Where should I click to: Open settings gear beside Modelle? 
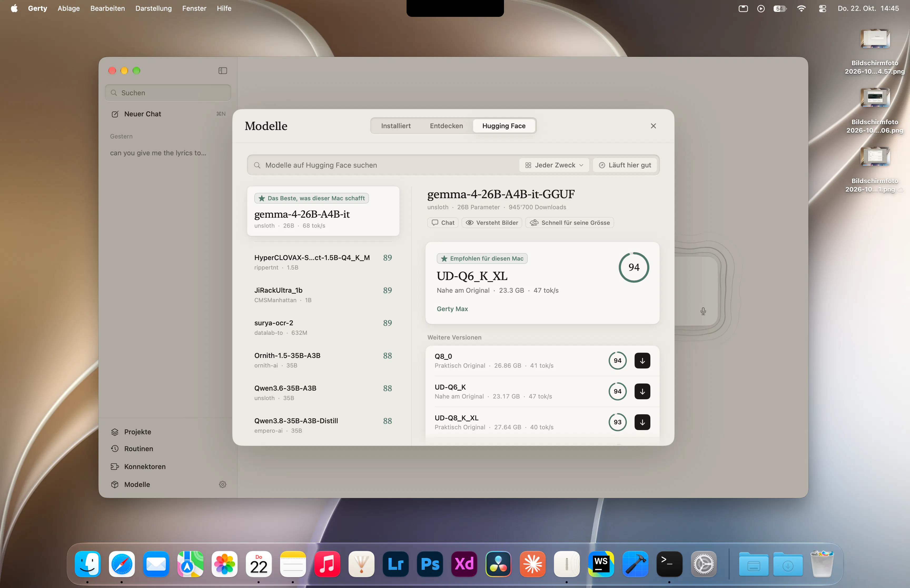(223, 484)
